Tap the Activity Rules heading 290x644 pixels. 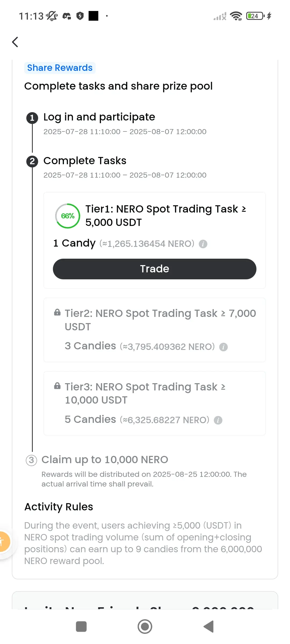(59, 507)
